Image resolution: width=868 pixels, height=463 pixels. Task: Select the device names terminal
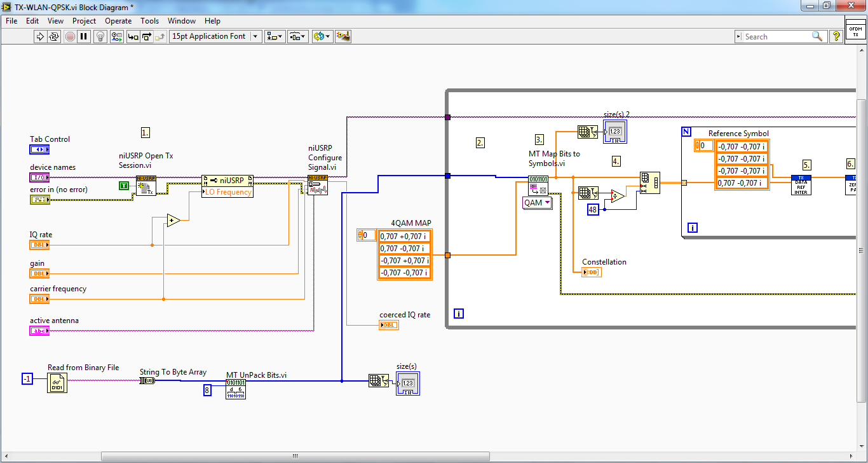(39, 177)
